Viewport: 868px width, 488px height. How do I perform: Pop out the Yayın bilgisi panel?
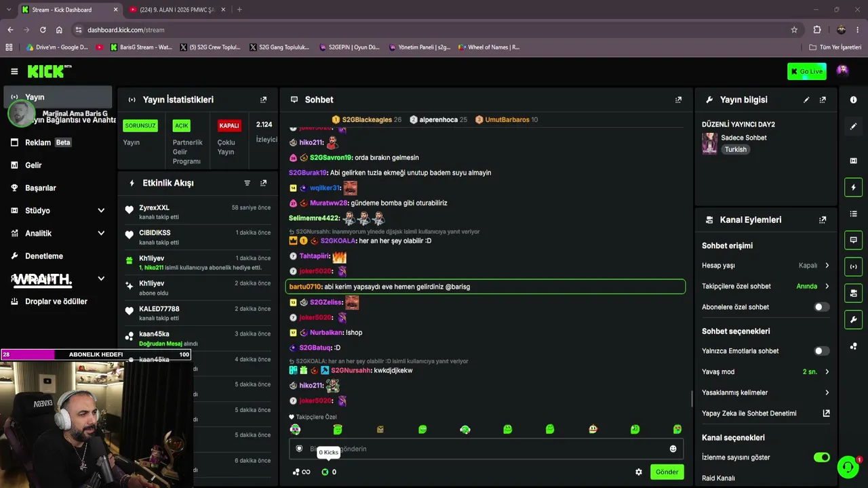[823, 100]
